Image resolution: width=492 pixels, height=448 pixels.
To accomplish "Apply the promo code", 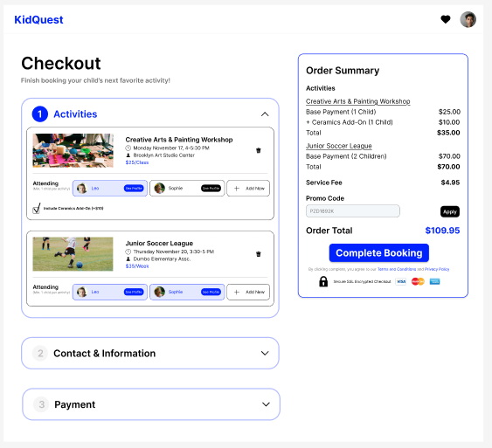I will coord(450,211).
